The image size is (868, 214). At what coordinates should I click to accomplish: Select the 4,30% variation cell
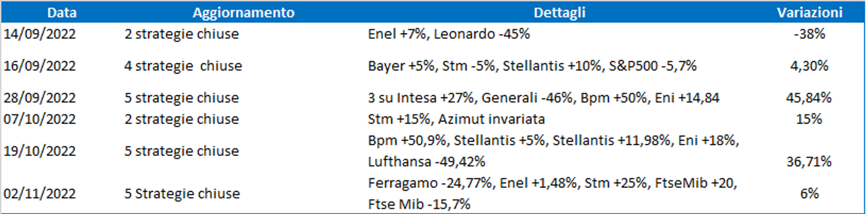pos(809,66)
